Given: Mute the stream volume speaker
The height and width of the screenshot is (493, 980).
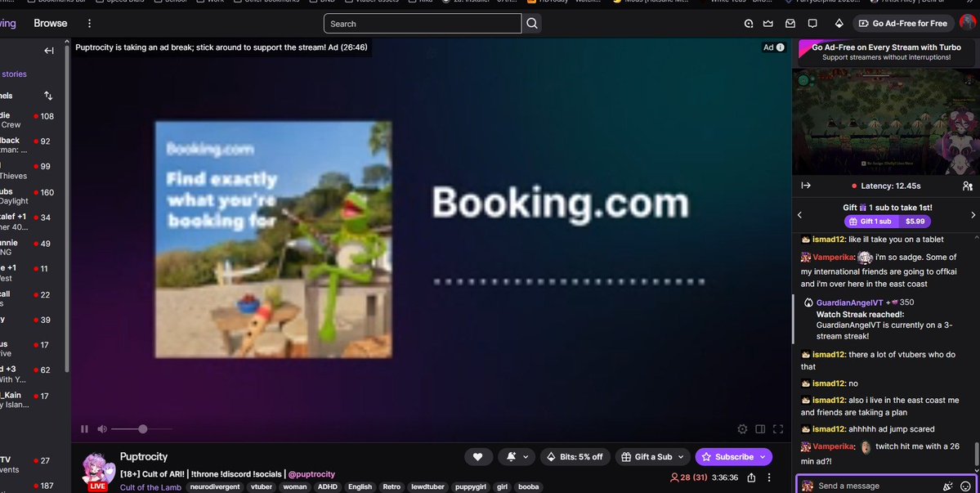Looking at the screenshot, I should [x=102, y=428].
